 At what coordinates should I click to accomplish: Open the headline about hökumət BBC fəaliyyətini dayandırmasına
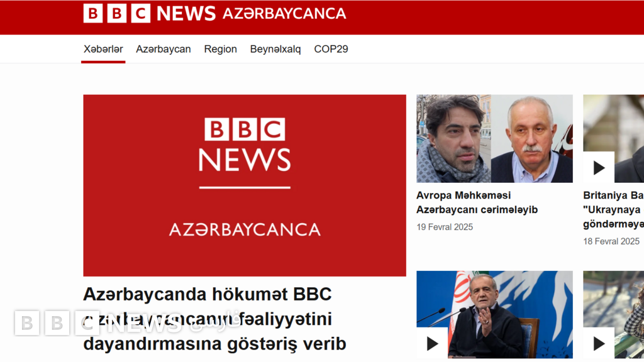(214, 319)
